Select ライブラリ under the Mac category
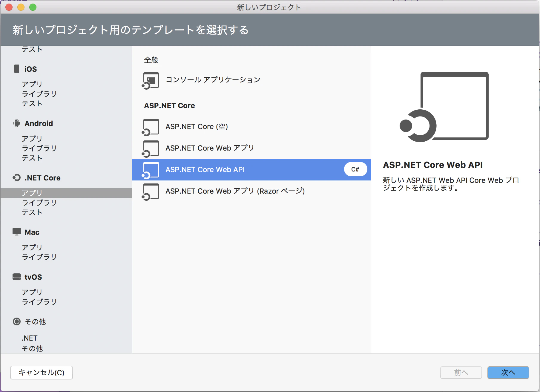Viewport: 540px width, 392px height. (39, 257)
